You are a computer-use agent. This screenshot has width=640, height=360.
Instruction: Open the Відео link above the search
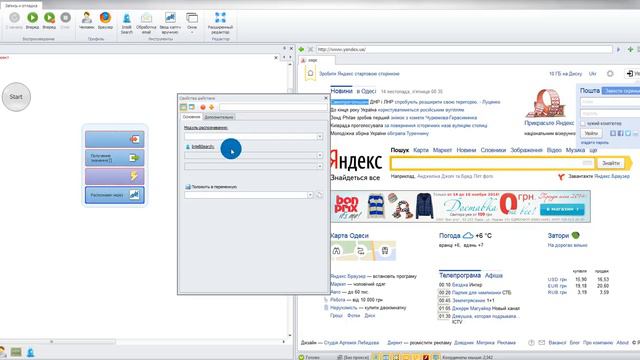pos(554,150)
